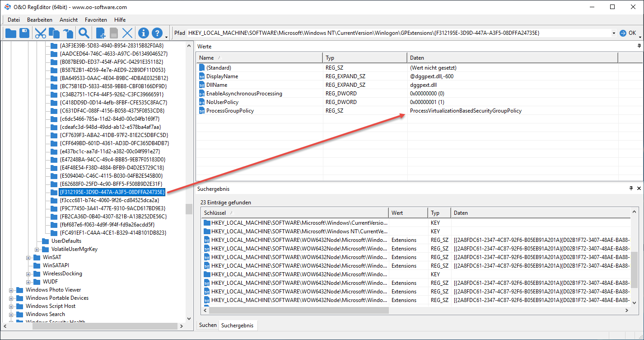Open search with the magnifier icon
Screen dimensions: 644x340
coord(84,33)
